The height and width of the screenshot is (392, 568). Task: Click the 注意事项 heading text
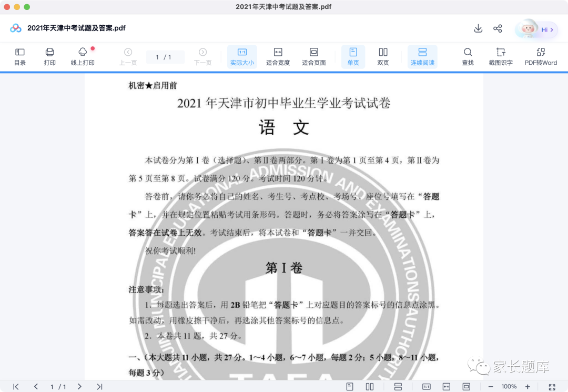point(146,289)
